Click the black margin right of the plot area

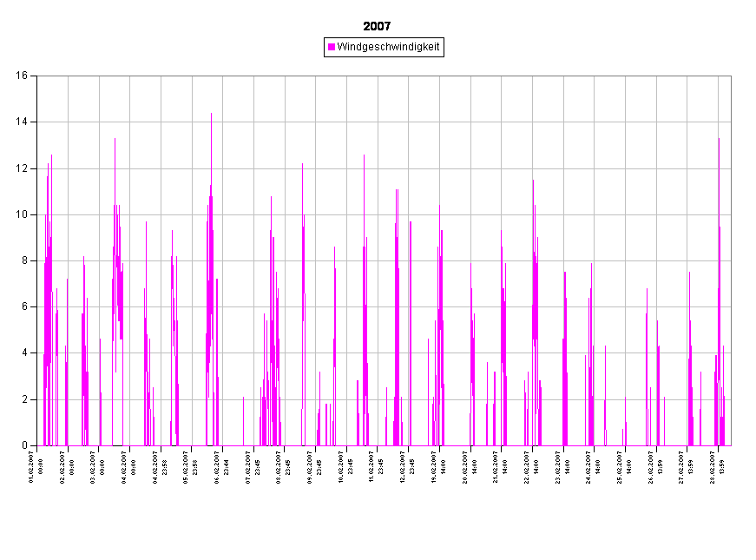[743, 260]
